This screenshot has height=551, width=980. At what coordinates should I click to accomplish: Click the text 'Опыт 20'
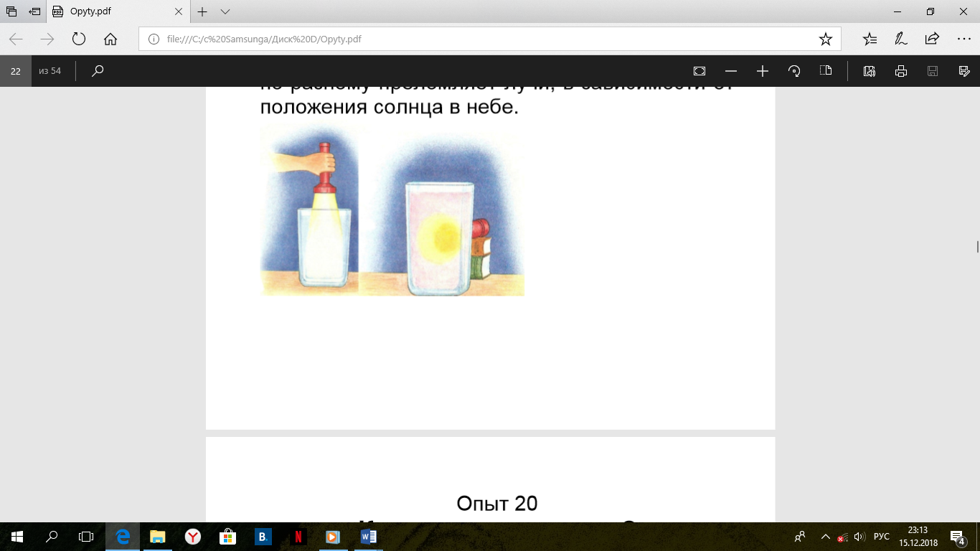pyautogui.click(x=497, y=504)
